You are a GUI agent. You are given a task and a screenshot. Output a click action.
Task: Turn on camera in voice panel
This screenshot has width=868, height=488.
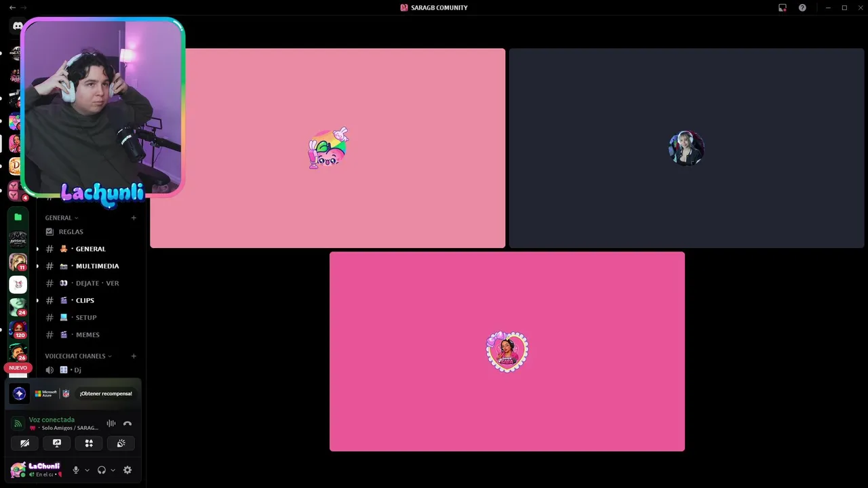point(24,443)
